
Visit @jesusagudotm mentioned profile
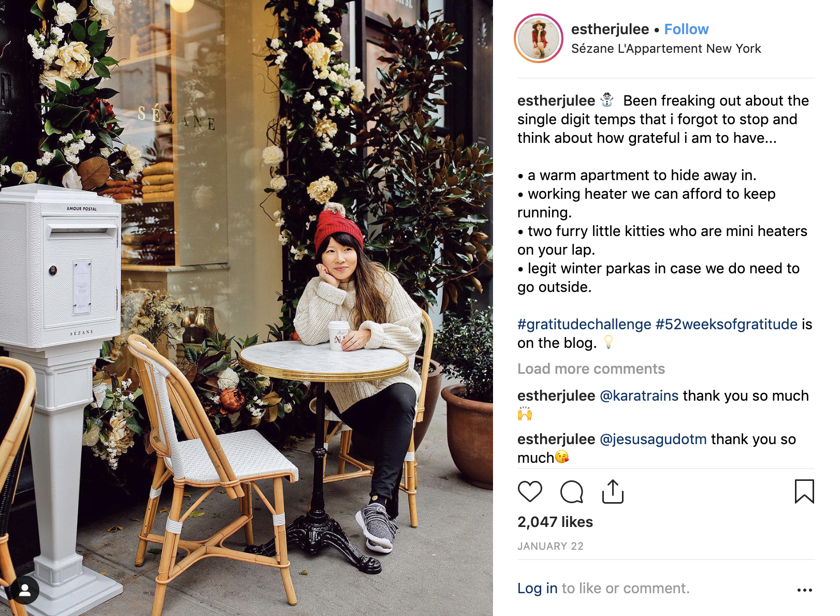[x=653, y=439]
